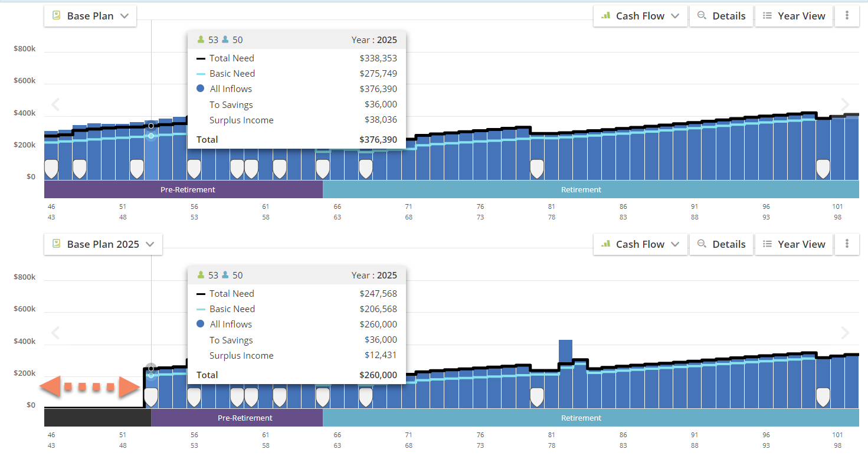Expand the Cash Flow dropdown in upper chart
Screen dimensions: 868x459
[640, 16]
